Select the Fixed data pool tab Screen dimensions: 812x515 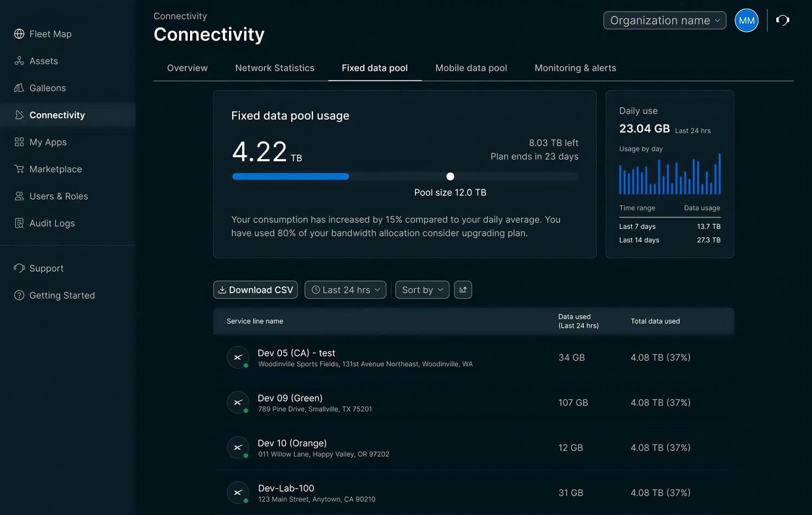click(375, 68)
